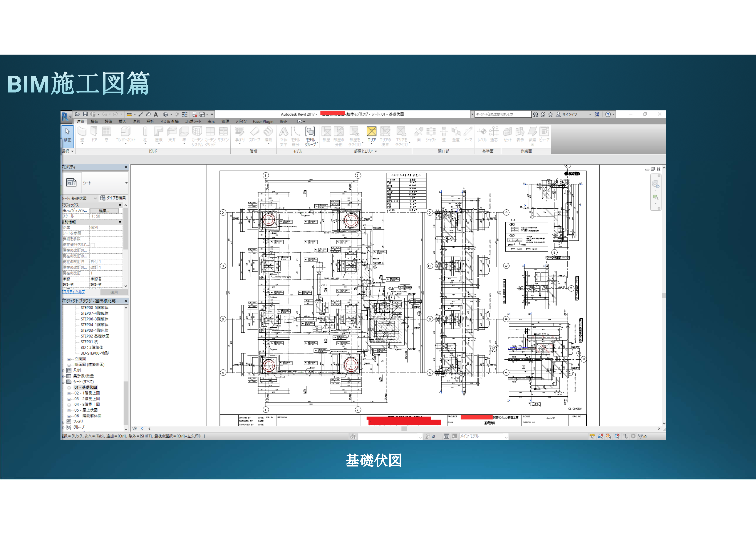Viewport: 756px width, 534px height.
Task: Click the 編集... button for 表示/グラフィックス
Action: (104, 210)
